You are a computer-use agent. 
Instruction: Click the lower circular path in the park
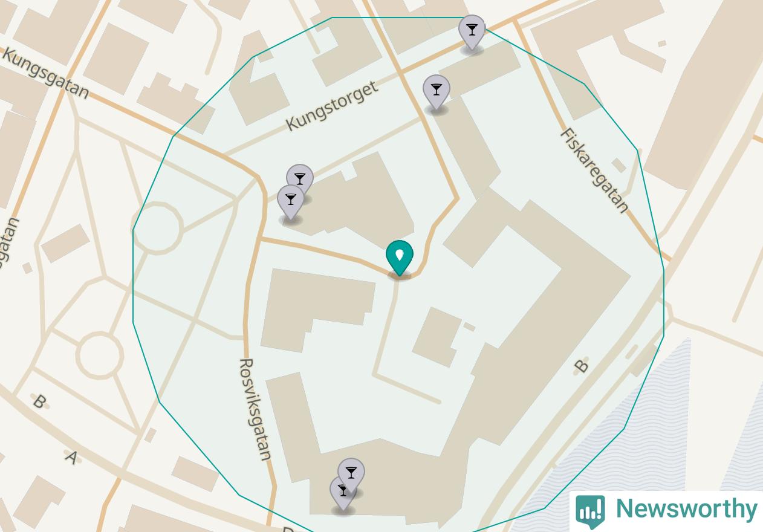tap(100, 355)
